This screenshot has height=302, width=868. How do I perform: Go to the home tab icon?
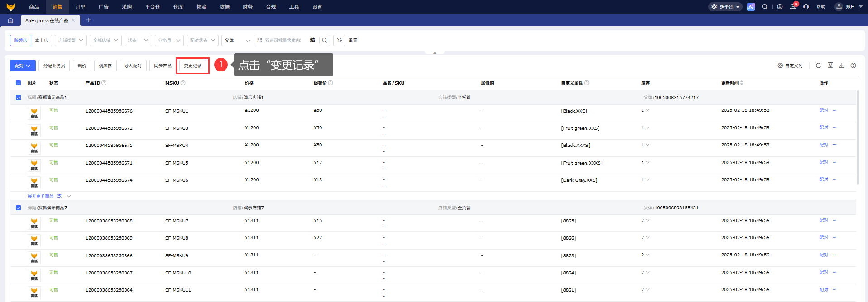(10, 20)
